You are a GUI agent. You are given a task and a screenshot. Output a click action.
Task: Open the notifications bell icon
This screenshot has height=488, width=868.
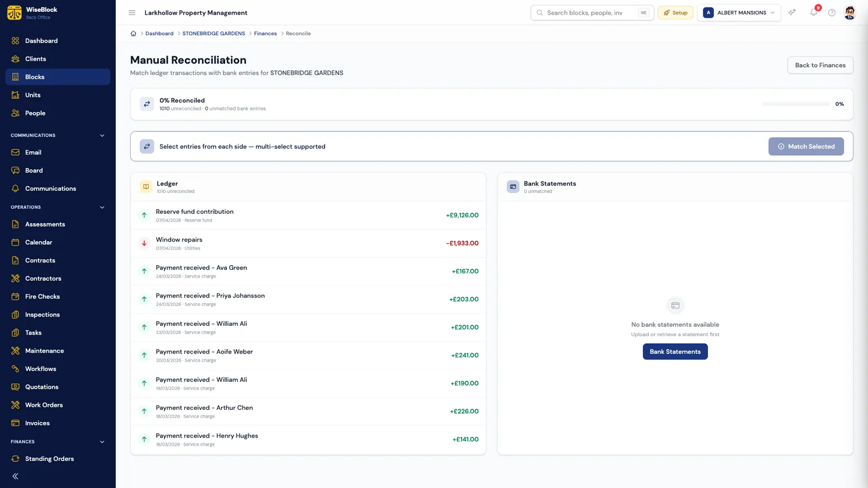(814, 12)
